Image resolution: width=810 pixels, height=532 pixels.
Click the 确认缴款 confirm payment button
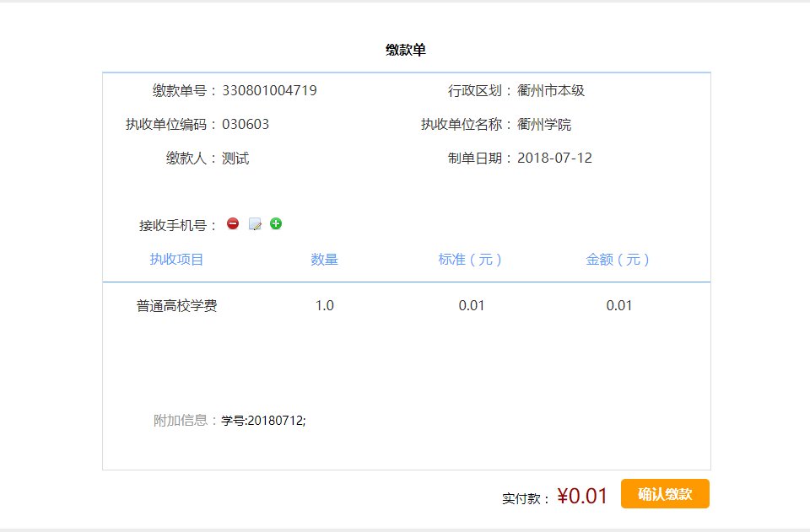pyautogui.click(x=665, y=494)
